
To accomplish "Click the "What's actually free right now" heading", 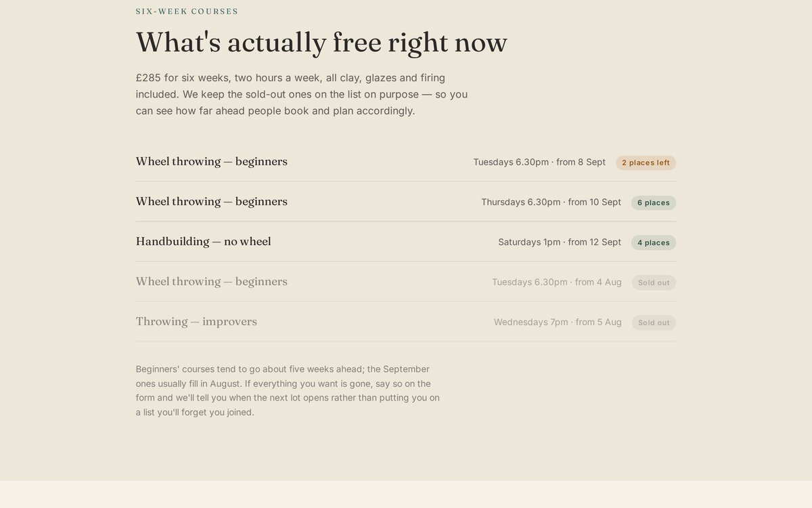I will pos(321,42).
